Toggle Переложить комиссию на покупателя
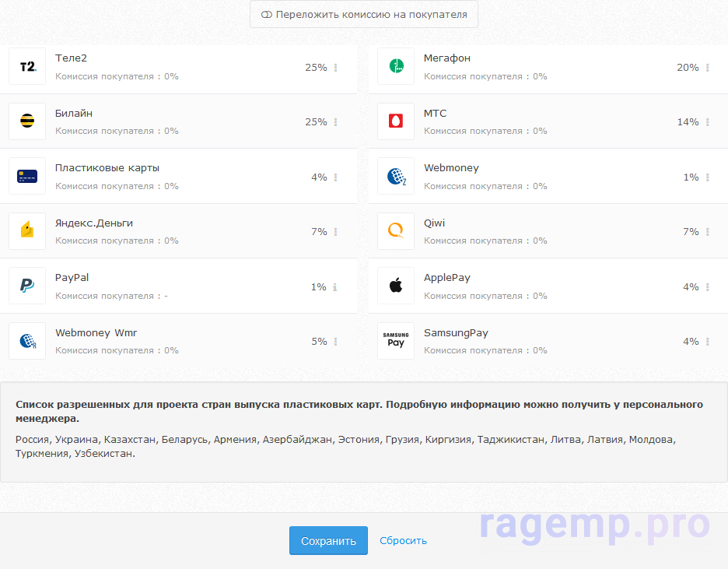The image size is (728, 569). click(364, 14)
